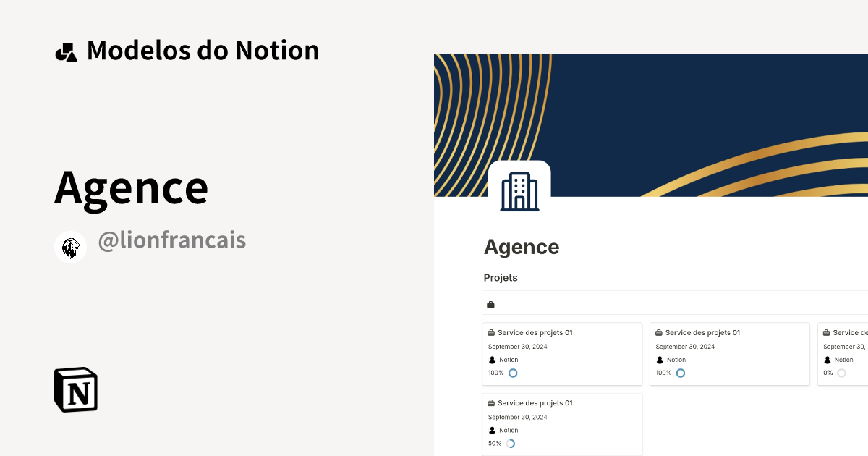Toggle the progress ring on the 0% project card
Image resolution: width=868 pixels, height=456 pixels.
point(841,373)
